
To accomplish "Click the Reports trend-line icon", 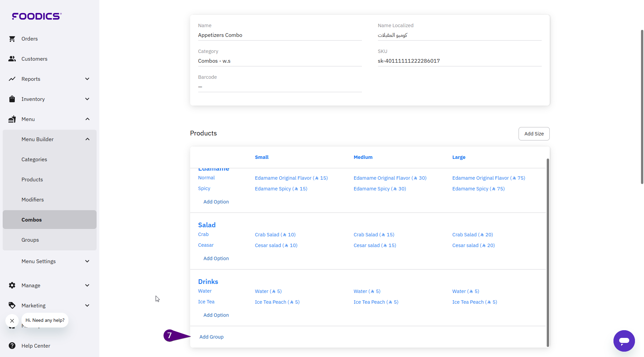I will [12, 79].
